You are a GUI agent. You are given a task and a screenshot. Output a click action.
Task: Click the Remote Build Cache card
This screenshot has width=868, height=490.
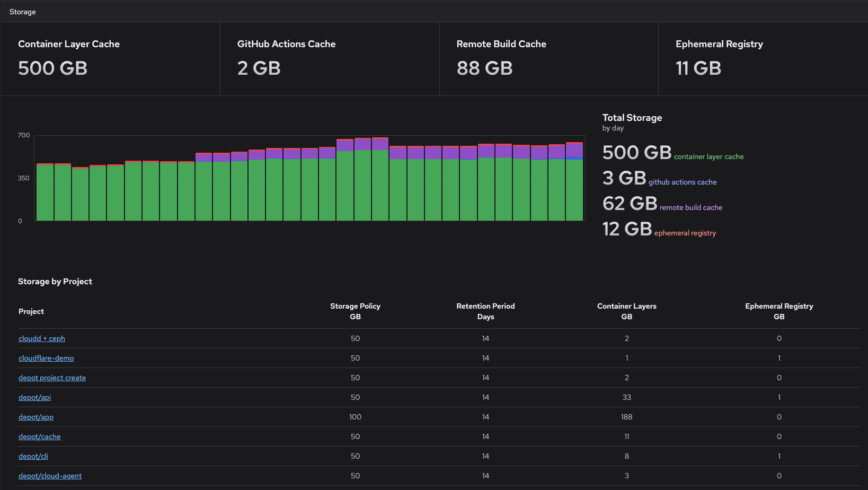coord(548,58)
